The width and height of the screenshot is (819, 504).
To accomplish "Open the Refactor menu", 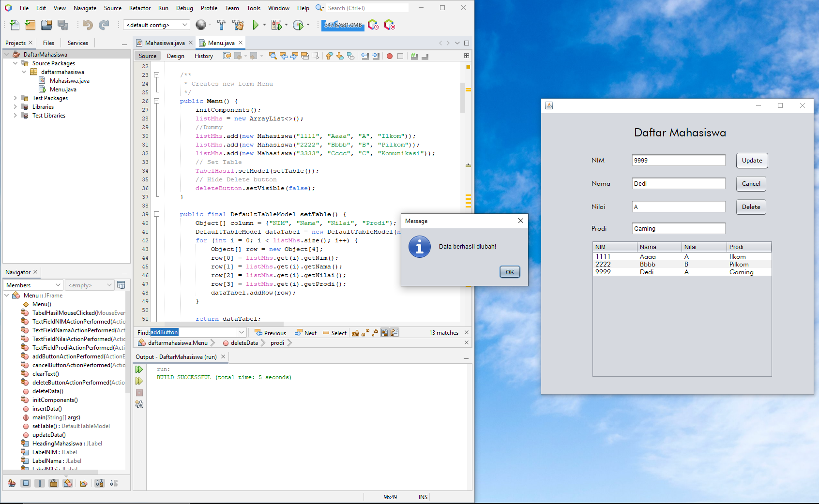I will tap(140, 8).
